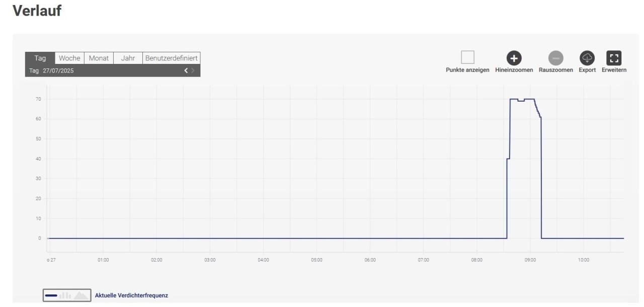Select bar chart style in legend
644x307 pixels.
(x=65, y=295)
